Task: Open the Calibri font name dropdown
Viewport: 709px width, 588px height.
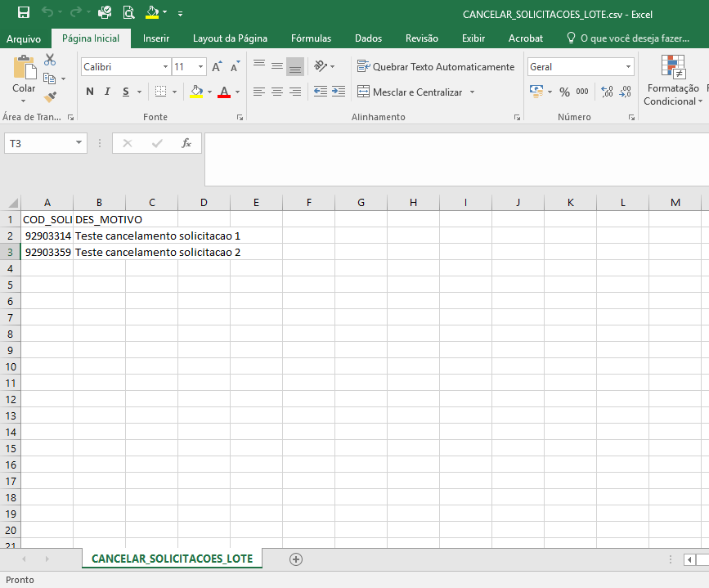Action: click(165, 67)
